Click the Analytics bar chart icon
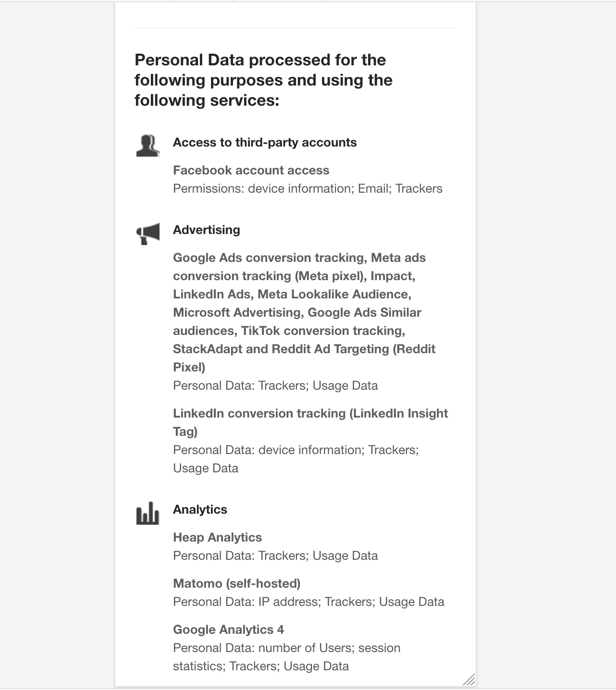Viewport: 616px width, 690px height. pyautogui.click(x=148, y=513)
